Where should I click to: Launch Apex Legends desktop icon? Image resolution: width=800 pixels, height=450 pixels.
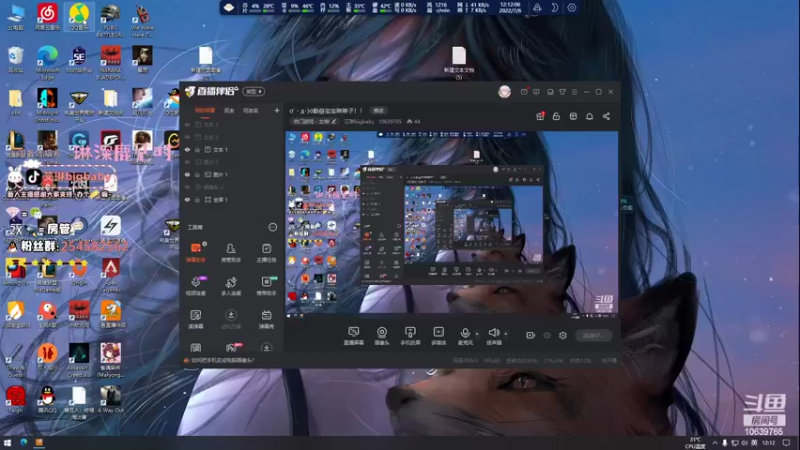(x=111, y=275)
